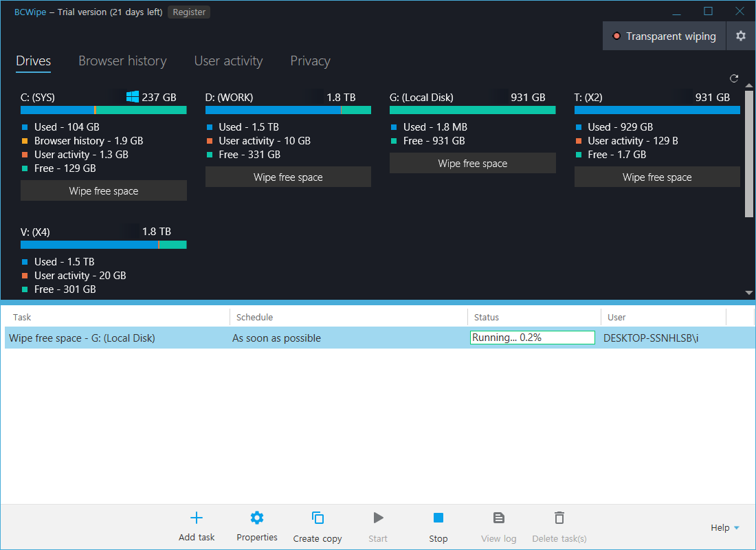Open the View log document icon
Image resolution: width=756 pixels, height=550 pixels.
click(498, 518)
